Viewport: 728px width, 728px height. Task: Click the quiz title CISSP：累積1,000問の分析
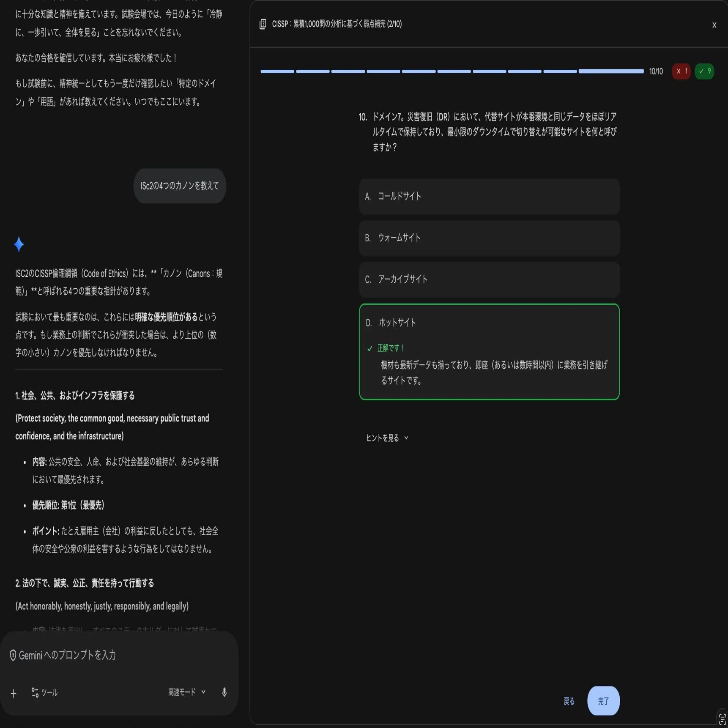pos(337,24)
